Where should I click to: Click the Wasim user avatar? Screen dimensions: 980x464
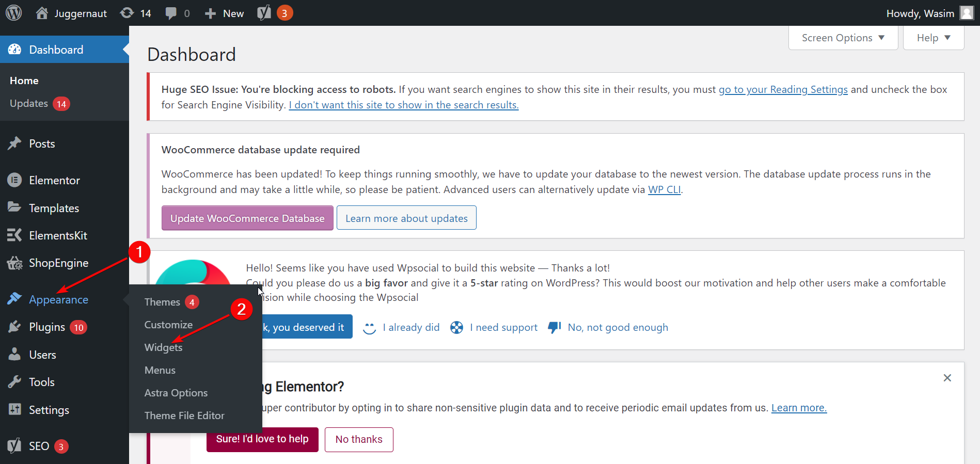[x=967, y=13]
